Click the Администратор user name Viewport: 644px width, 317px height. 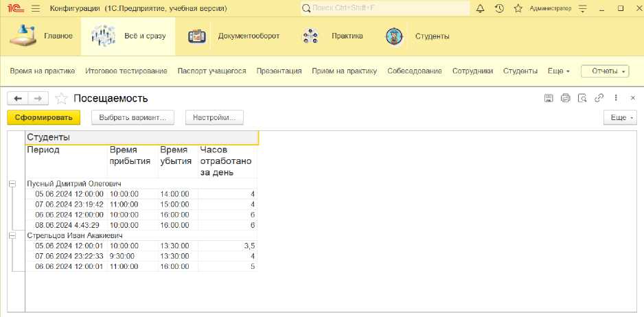(551, 8)
